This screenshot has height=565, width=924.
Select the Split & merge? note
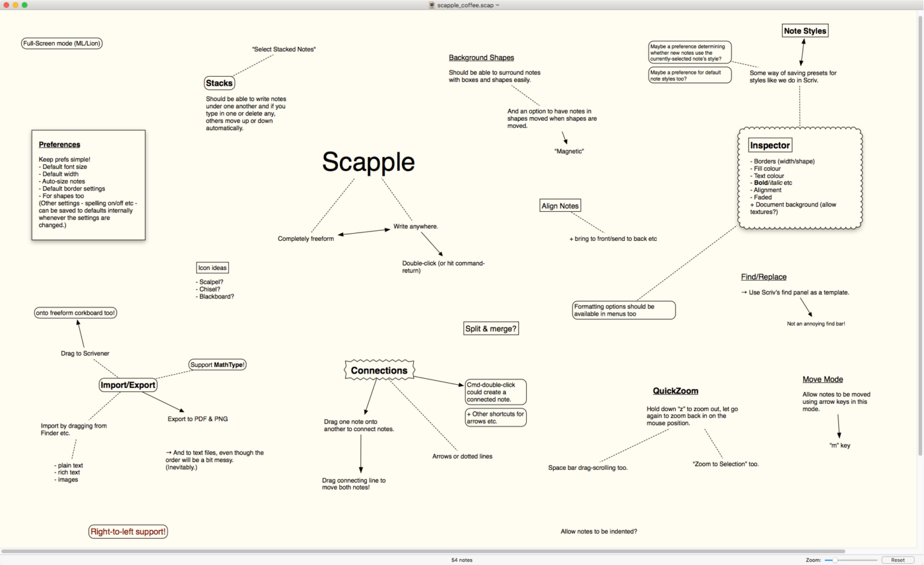tap(491, 328)
